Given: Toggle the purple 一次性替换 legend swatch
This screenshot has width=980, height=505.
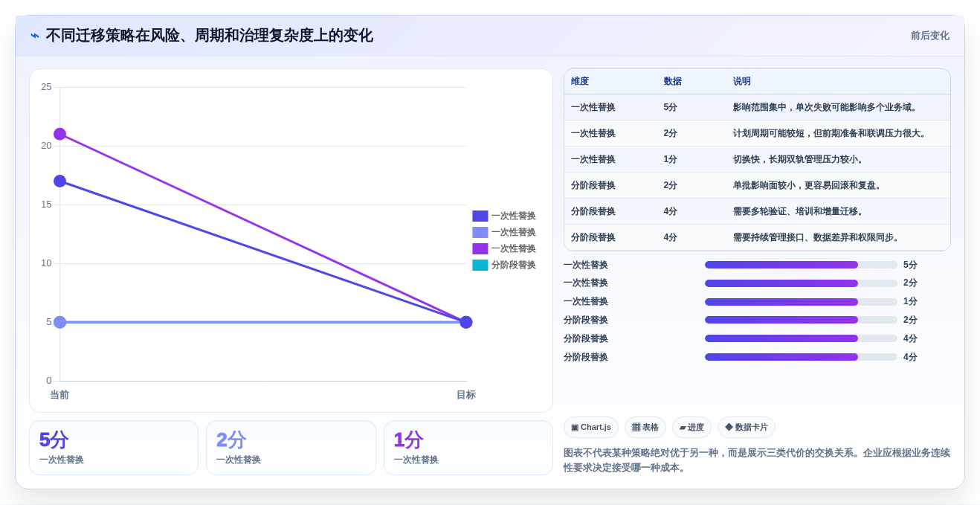Looking at the screenshot, I should [x=480, y=248].
